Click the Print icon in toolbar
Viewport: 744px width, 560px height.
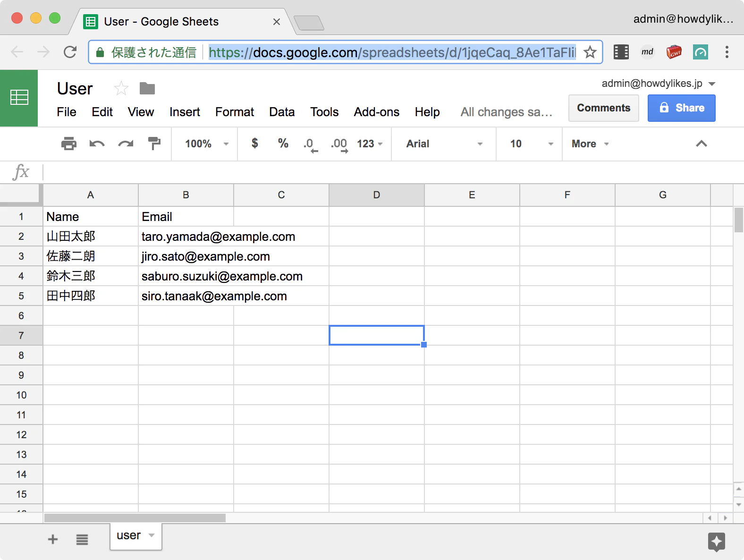[69, 144]
